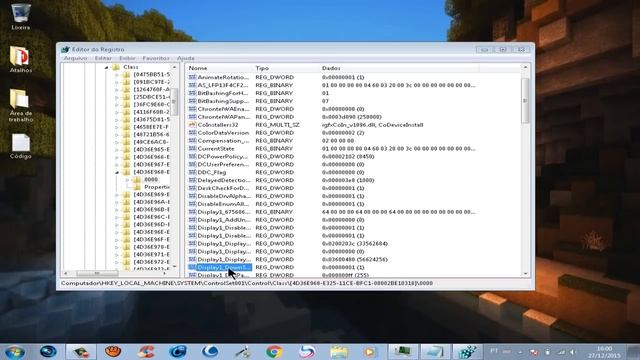The height and width of the screenshot is (360, 640).
Task: Click the values list scroll-up arrow
Action: [x=525, y=67]
